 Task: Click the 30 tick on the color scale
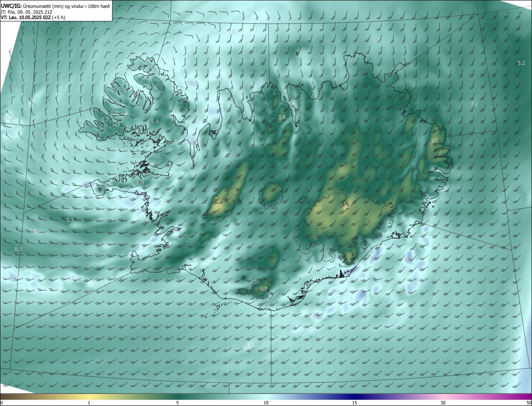[443, 403]
